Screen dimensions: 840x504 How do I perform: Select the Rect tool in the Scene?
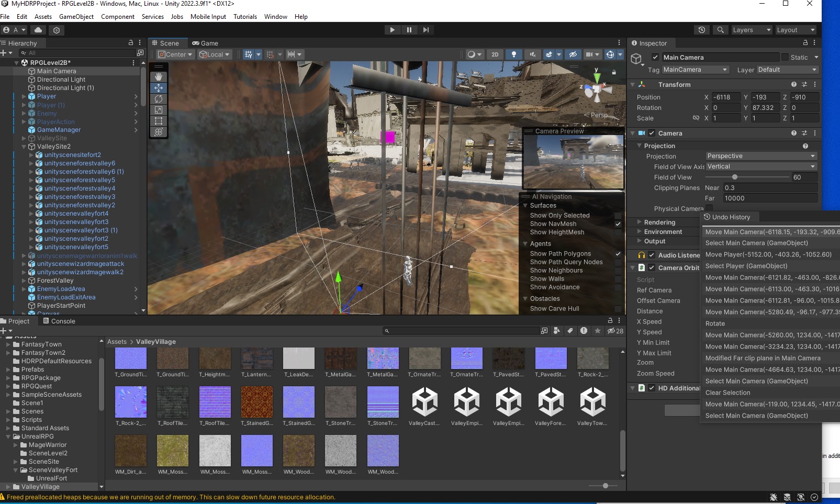(x=159, y=121)
